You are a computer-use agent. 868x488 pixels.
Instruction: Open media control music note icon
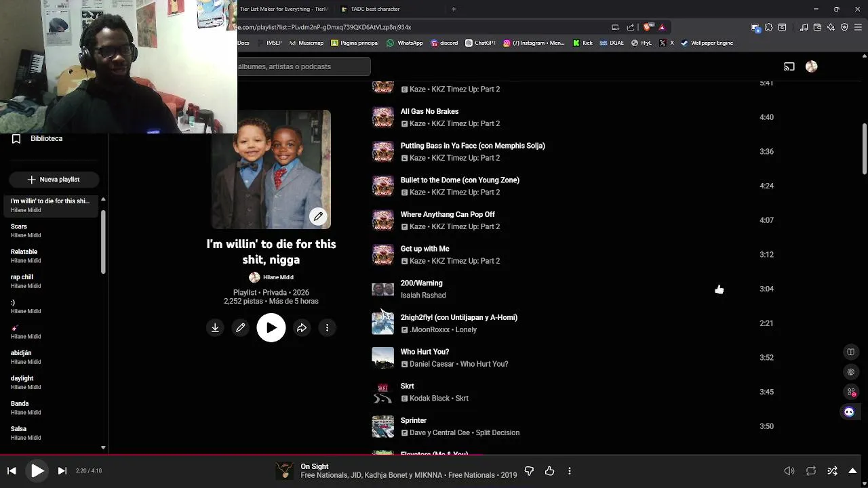[804, 27]
